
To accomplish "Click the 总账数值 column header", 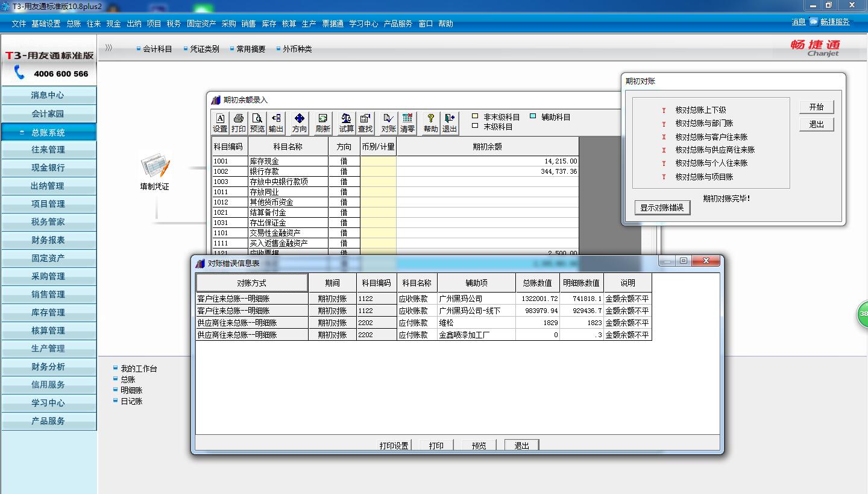I will click(x=538, y=283).
